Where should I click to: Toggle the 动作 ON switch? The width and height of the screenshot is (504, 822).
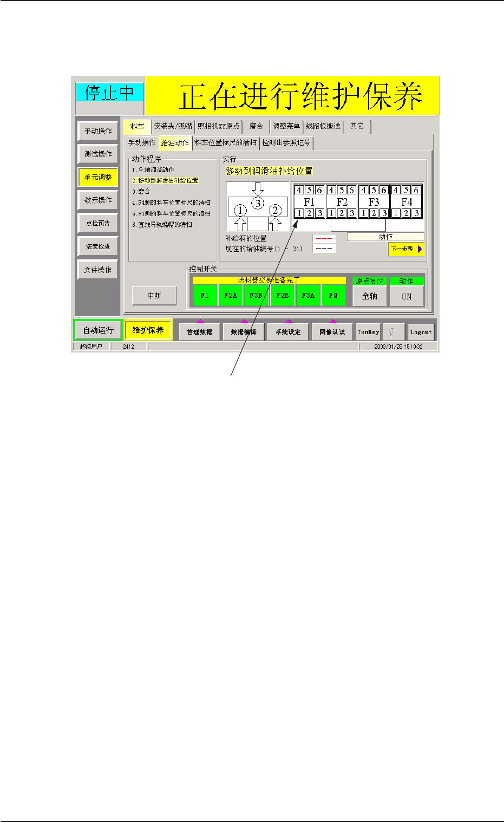(407, 296)
